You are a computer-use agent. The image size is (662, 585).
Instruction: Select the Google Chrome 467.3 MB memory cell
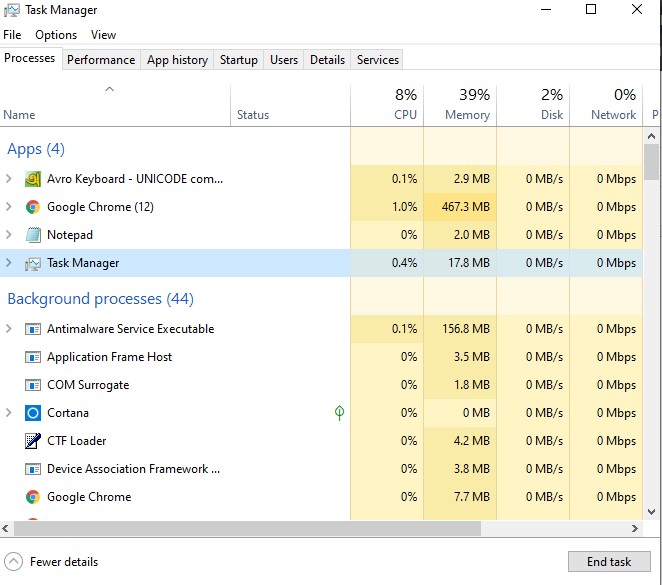pyautogui.click(x=460, y=207)
